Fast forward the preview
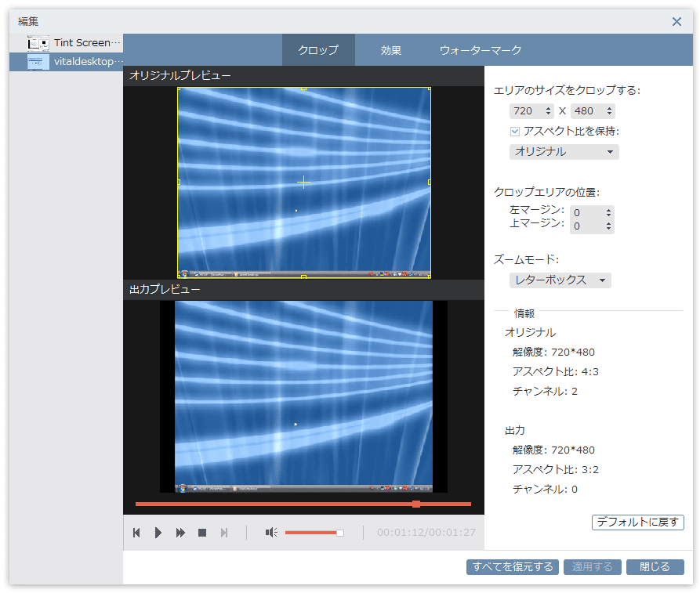The image size is (700, 593). point(180,533)
